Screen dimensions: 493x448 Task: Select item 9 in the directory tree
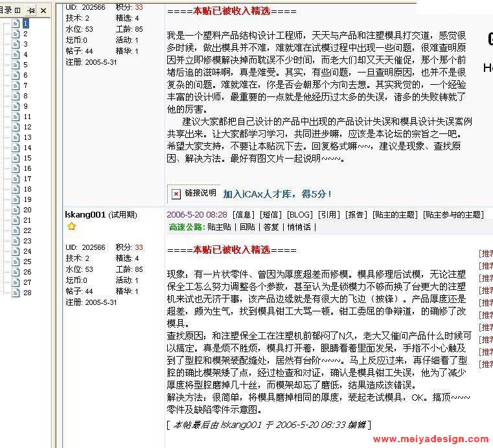coord(26,106)
